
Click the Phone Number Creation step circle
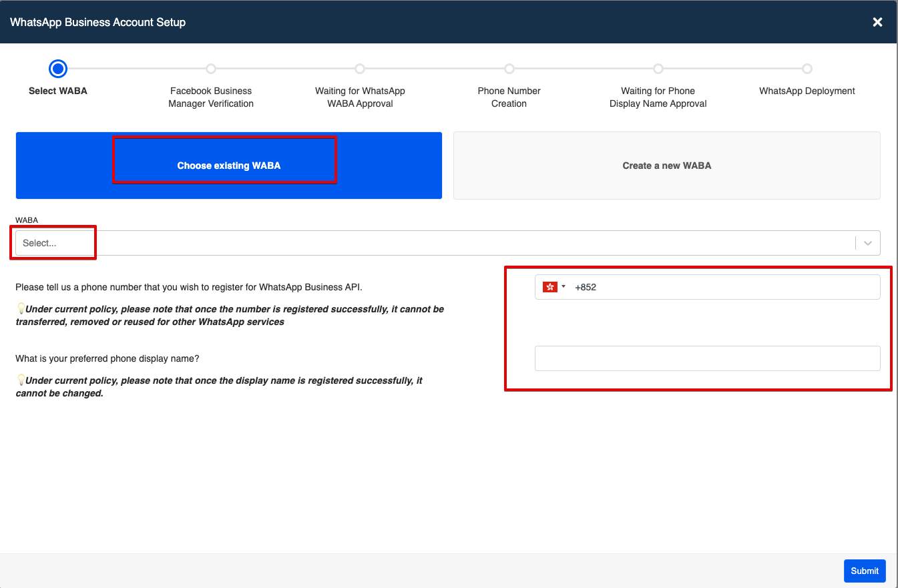pos(509,69)
